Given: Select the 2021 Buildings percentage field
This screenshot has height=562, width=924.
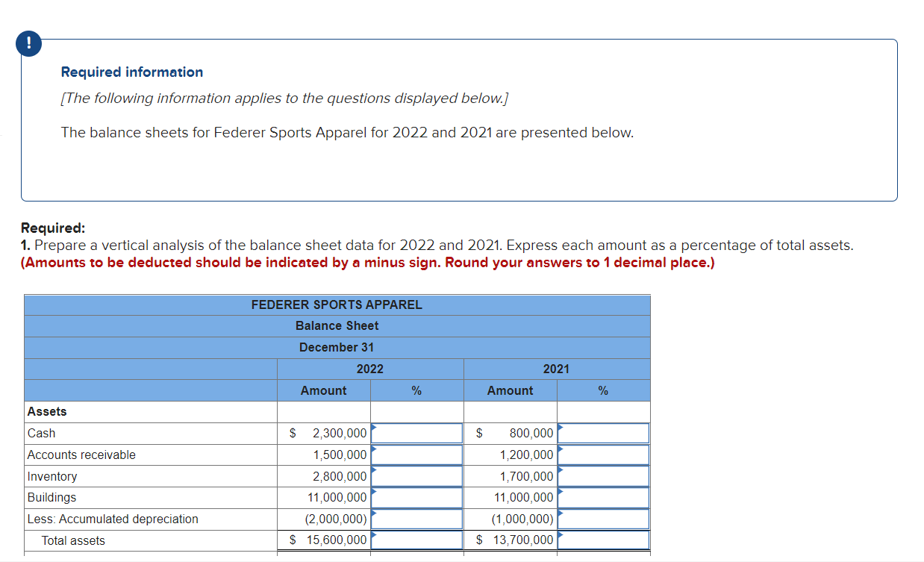Looking at the screenshot, I should pyautogui.click(x=603, y=498).
